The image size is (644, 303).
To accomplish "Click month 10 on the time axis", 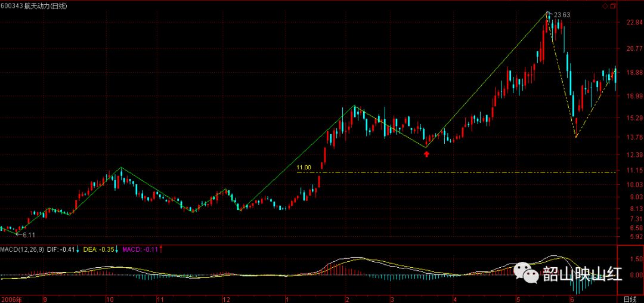I will coord(110,299).
